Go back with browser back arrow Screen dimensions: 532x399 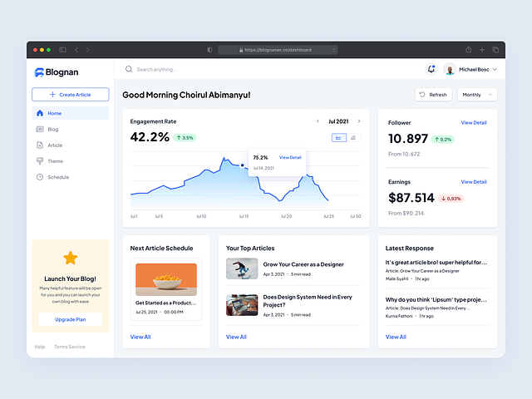click(76, 50)
